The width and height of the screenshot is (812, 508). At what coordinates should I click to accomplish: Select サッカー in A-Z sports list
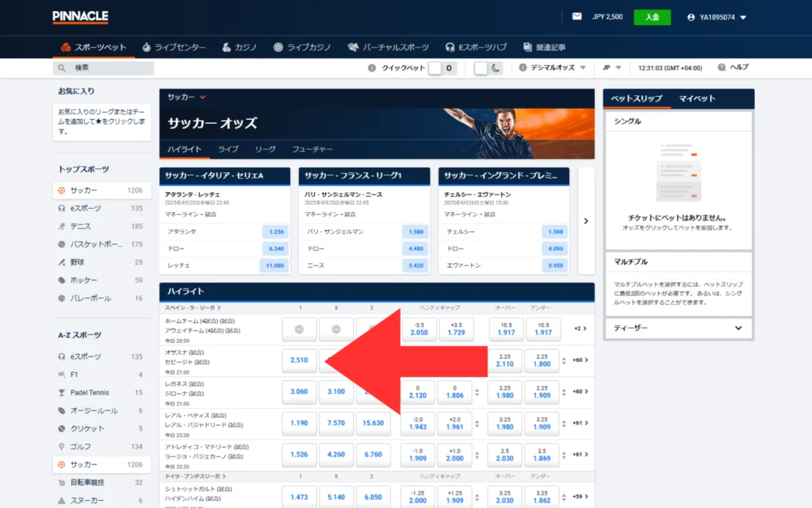(101, 464)
